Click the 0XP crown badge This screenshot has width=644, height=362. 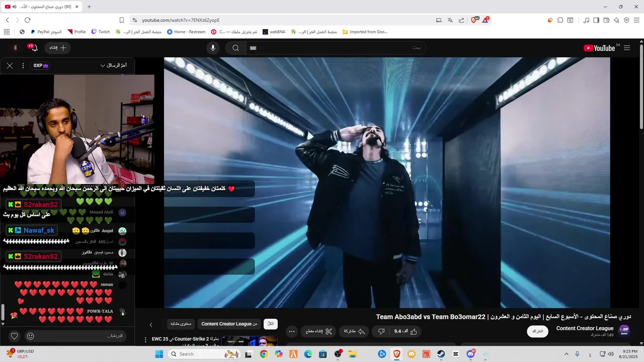click(41, 65)
